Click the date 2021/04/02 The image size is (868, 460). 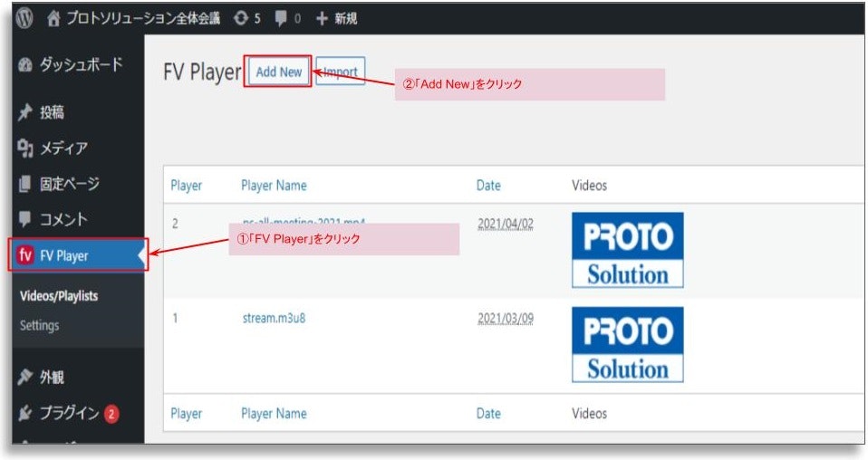[506, 225]
